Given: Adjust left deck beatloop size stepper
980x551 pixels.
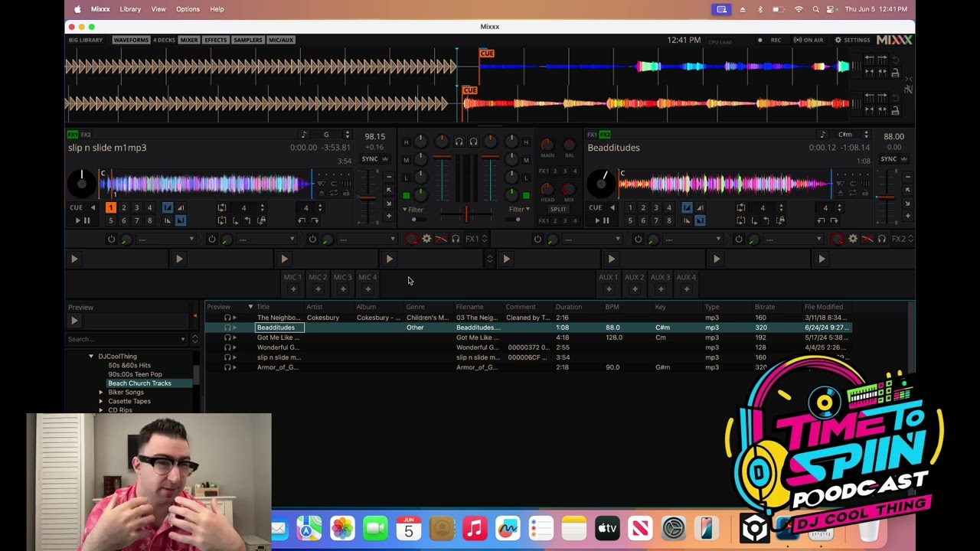Looking at the screenshot, I should (x=263, y=207).
